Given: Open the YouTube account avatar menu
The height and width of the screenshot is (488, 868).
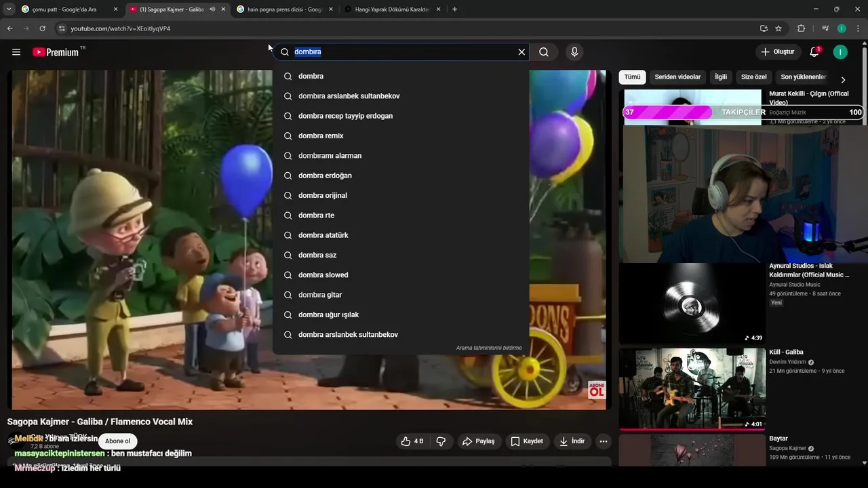Looking at the screenshot, I should click(840, 52).
